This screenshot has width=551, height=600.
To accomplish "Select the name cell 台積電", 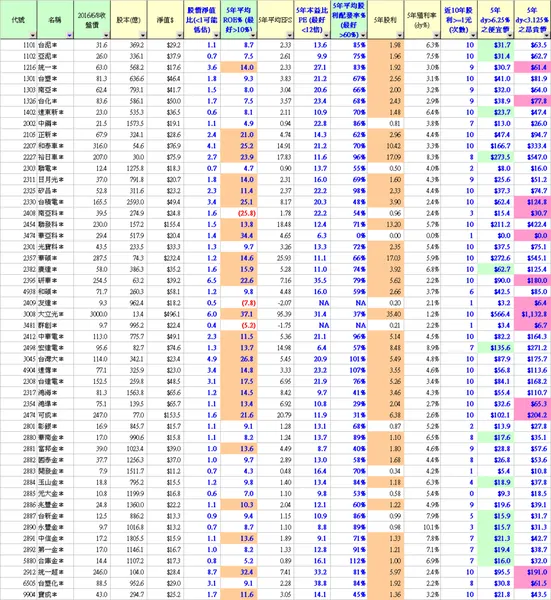I will 55,202.
